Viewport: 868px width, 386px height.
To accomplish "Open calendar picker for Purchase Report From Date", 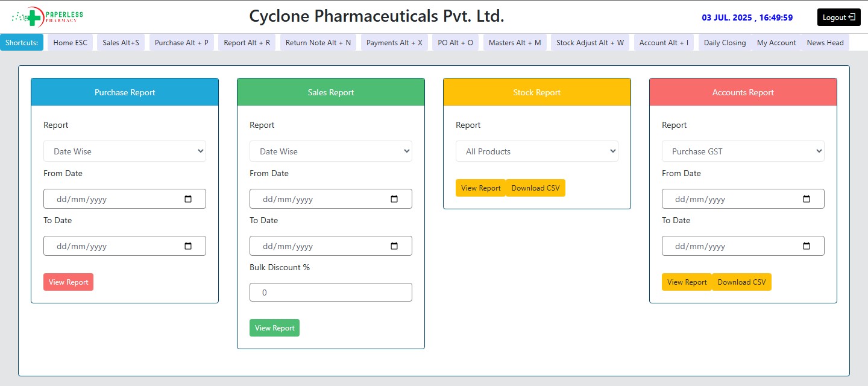I will click(x=187, y=199).
